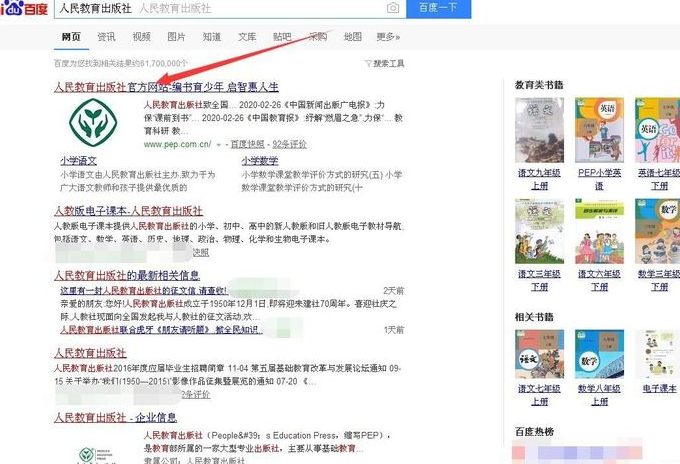Switch to the 网页 tab

[x=71, y=37]
